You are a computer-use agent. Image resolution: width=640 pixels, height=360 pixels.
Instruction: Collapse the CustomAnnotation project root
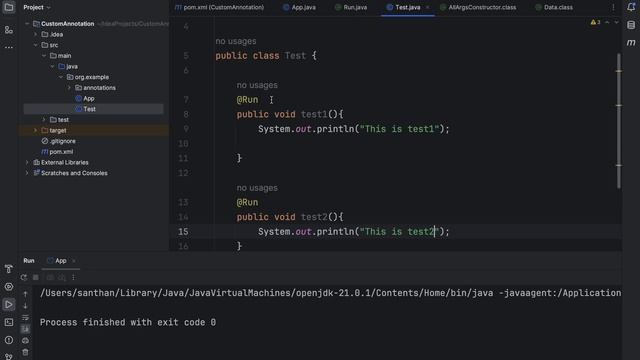27,24
